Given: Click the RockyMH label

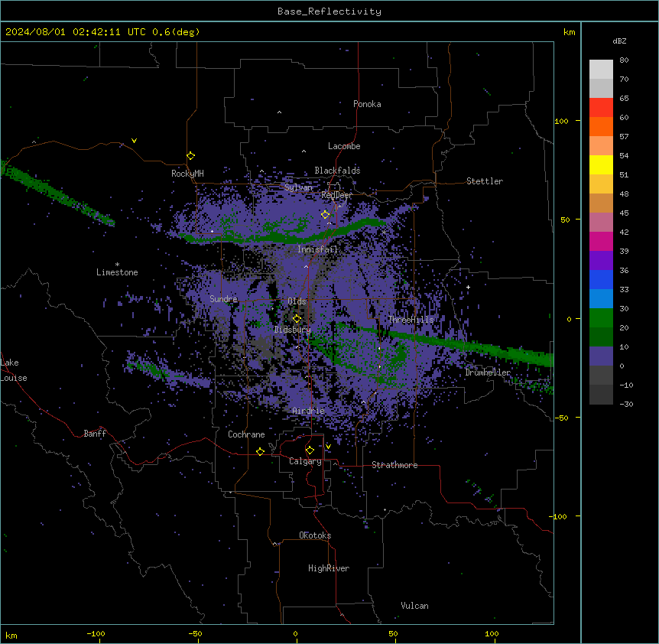Looking at the screenshot, I should click(x=187, y=173).
